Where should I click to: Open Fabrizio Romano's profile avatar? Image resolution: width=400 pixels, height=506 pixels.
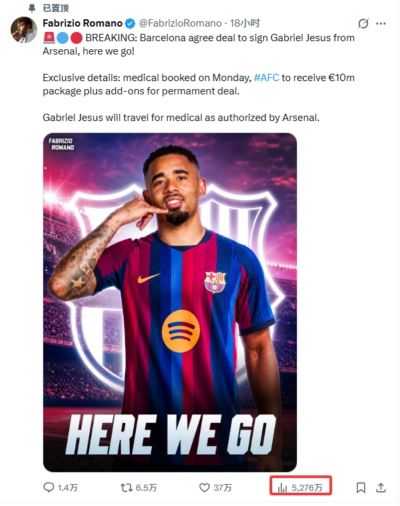pyautogui.click(x=24, y=30)
